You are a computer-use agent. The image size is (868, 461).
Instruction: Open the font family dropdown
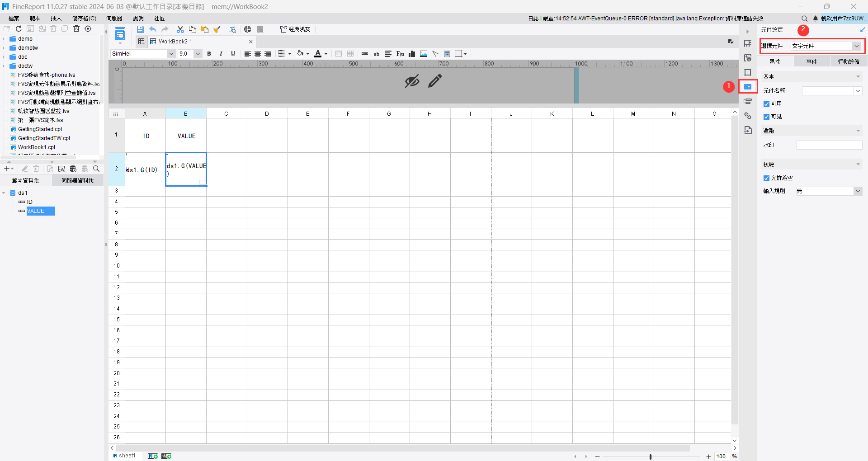click(x=171, y=54)
